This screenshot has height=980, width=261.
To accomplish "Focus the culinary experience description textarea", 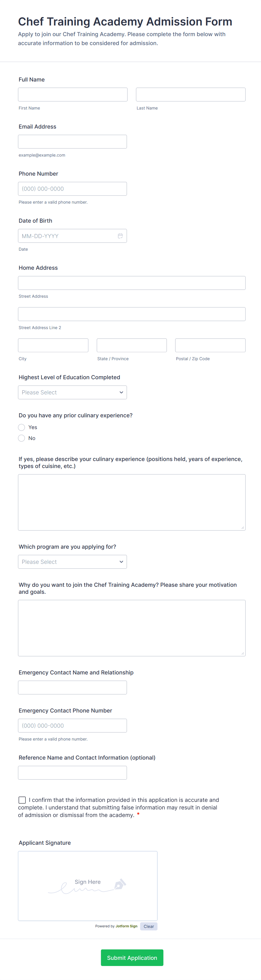I will [131, 502].
